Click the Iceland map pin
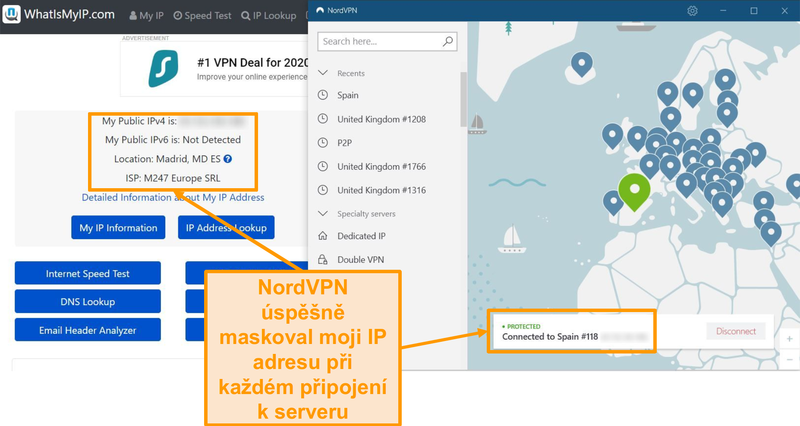This screenshot has height=426, width=800. [x=582, y=63]
